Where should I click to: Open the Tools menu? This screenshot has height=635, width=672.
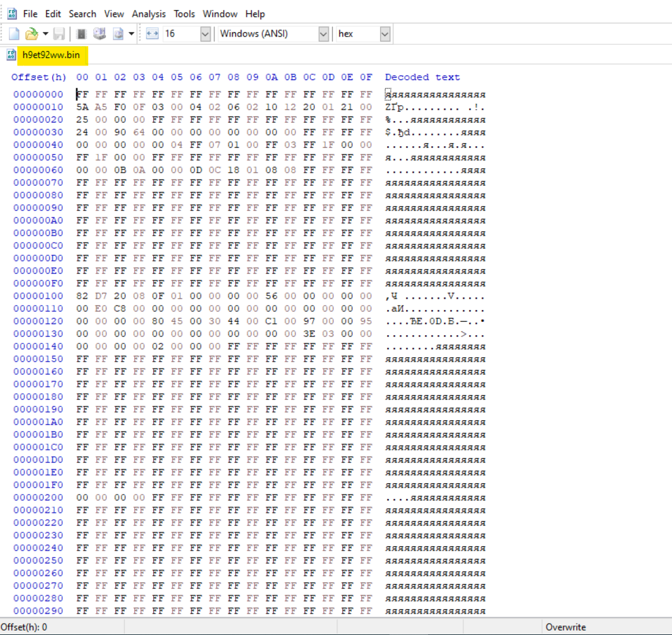(185, 14)
